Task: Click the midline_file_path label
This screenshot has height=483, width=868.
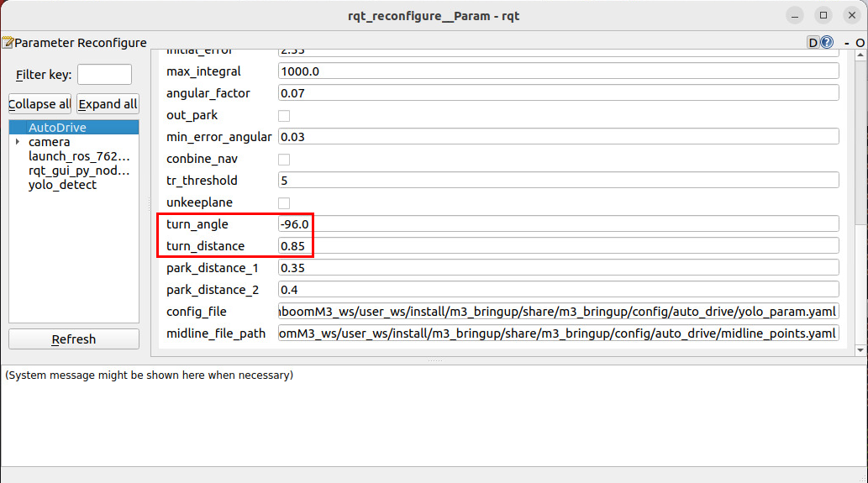Action: click(216, 333)
